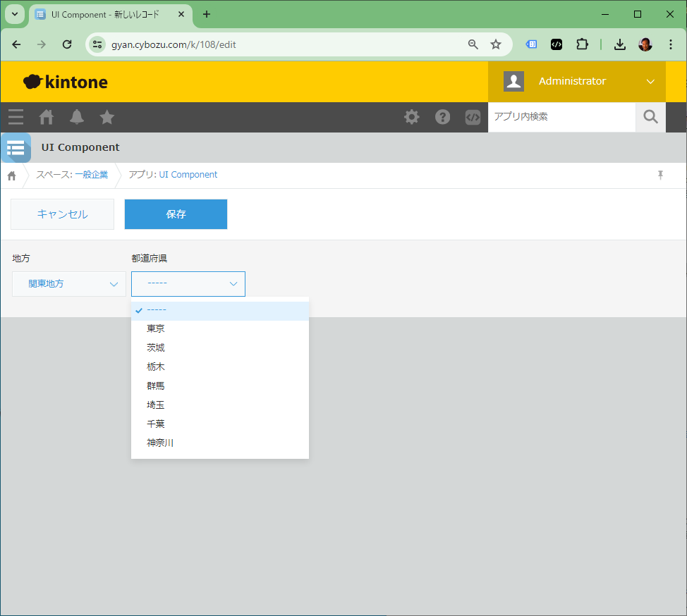Open Chrome profile avatar
The width and height of the screenshot is (687, 616).
tap(645, 44)
